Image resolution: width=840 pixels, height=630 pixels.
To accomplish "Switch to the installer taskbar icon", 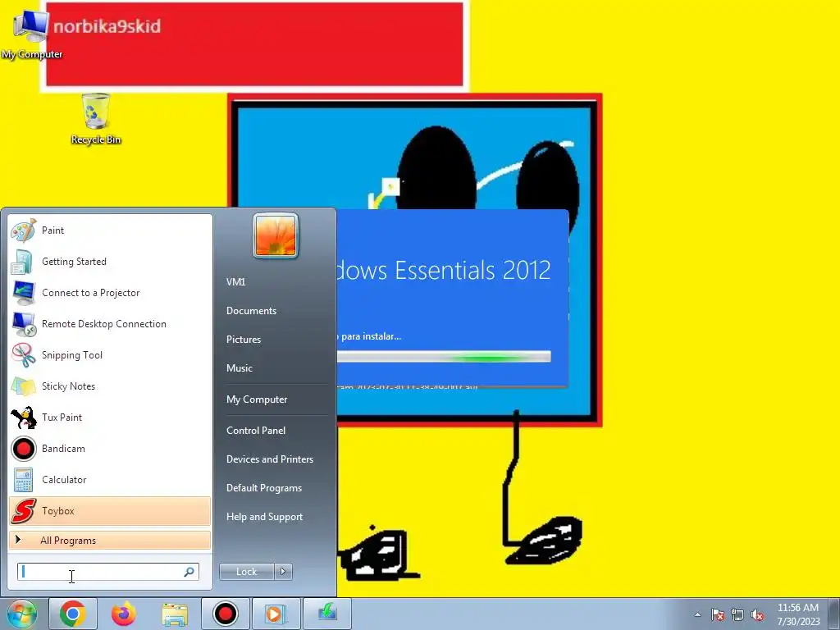I will [327, 614].
